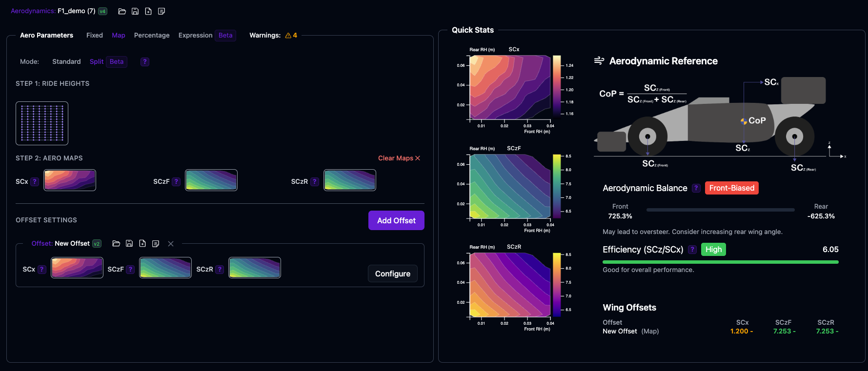Viewport: 868px width, 371px height.
Task: Set mode to Standard
Action: (x=66, y=62)
